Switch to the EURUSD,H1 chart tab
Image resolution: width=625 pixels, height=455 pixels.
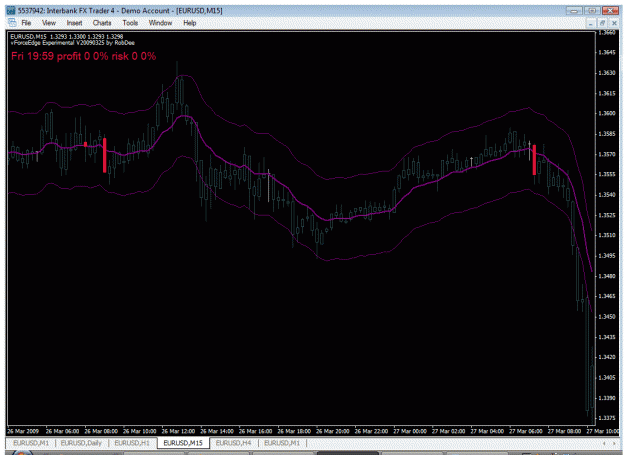(x=132, y=443)
